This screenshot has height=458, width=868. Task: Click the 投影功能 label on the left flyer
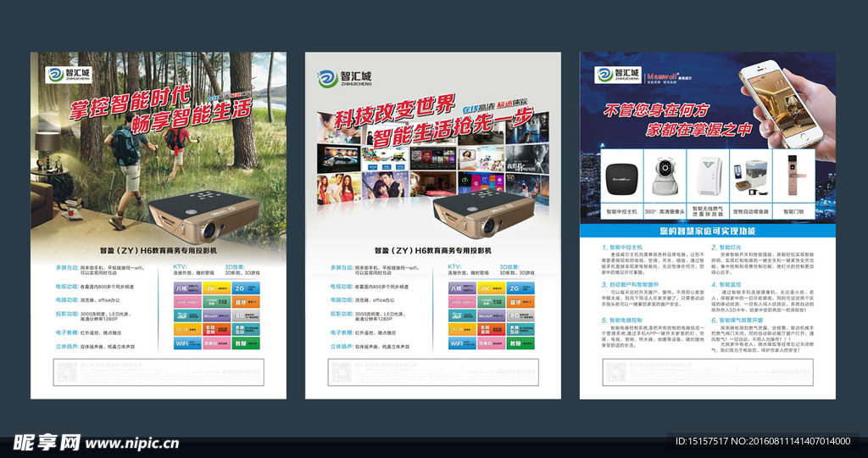(x=68, y=314)
